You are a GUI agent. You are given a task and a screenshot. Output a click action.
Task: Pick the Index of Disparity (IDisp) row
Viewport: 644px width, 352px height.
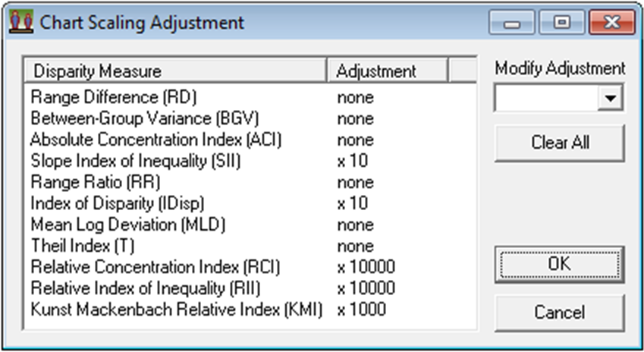coord(118,203)
